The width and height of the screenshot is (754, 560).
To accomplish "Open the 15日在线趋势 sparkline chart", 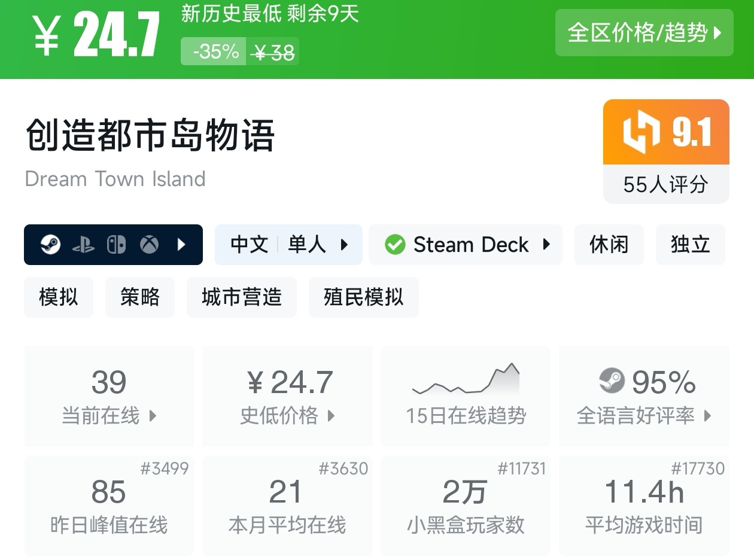I will pos(466,379).
